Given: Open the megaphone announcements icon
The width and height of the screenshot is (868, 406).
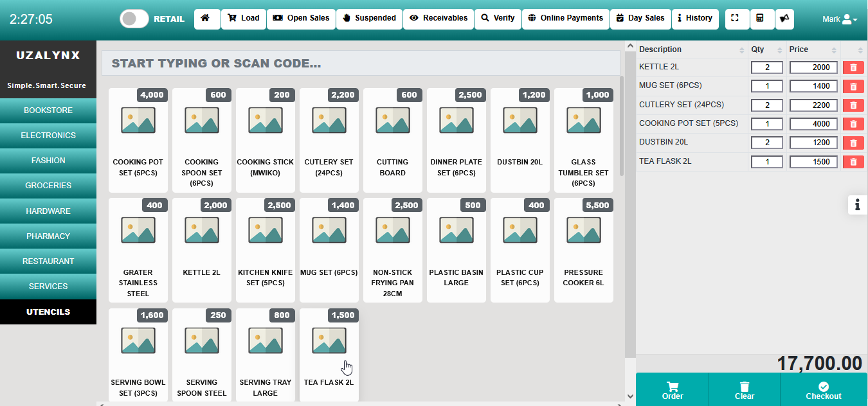Looking at the screenshot, I should 784,19.
